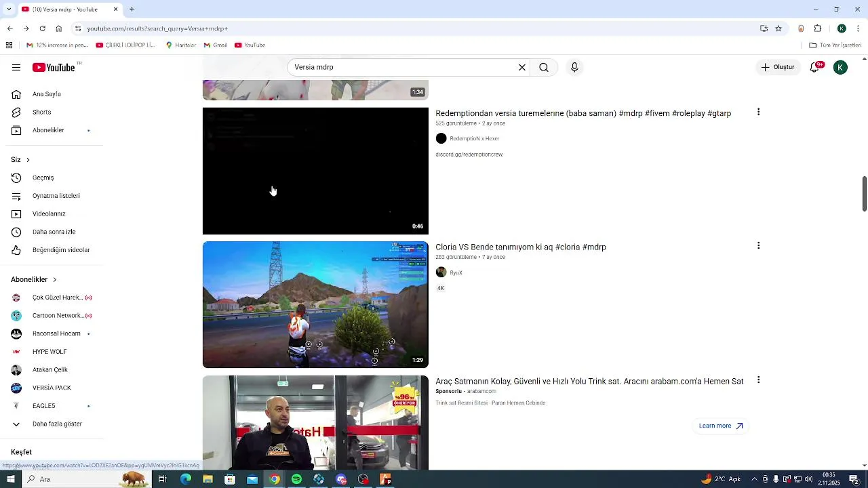Open the account avatar menu on YouTube
The height and width of the screenshot is (488, 868).
(x=840, y=67)
